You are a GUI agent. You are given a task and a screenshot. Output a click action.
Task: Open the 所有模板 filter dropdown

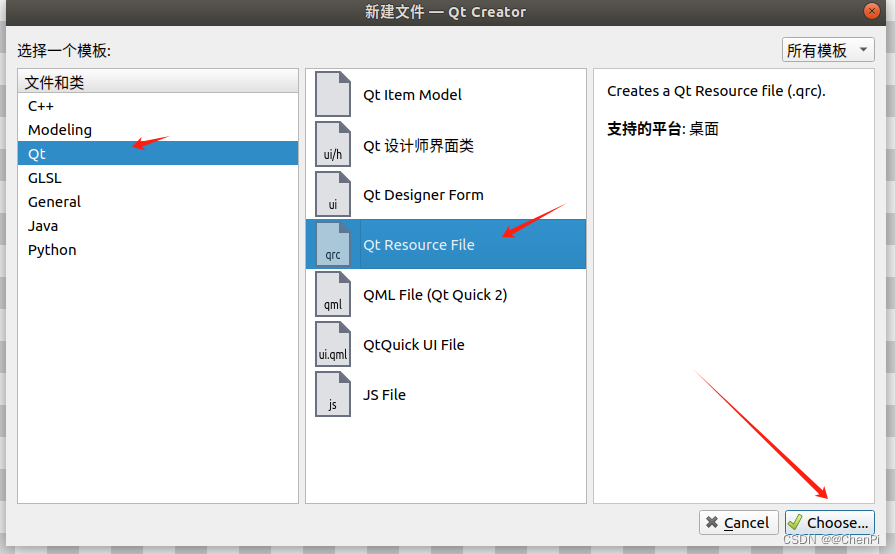(x=828, y=50)
